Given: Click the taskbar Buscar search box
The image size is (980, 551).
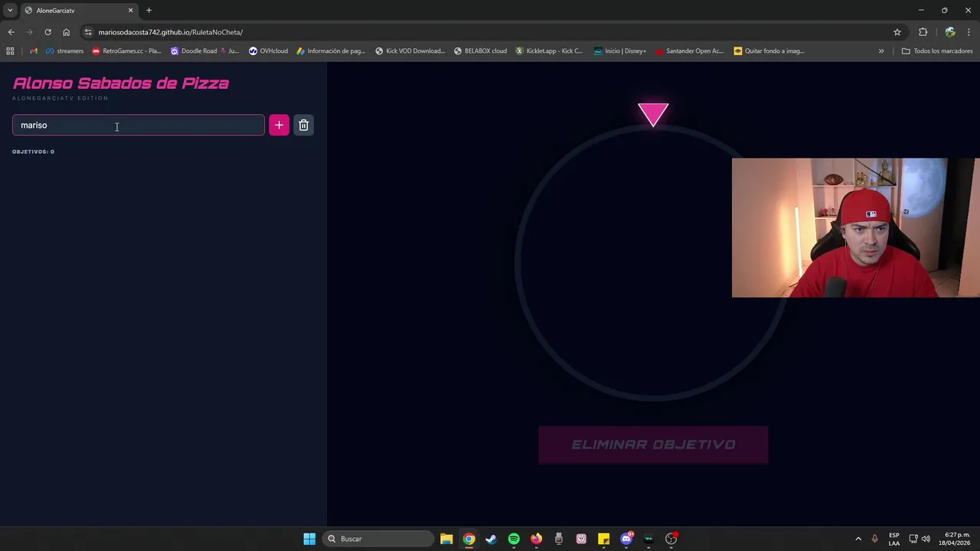Looking at the screenshot, I should point(378,539).
